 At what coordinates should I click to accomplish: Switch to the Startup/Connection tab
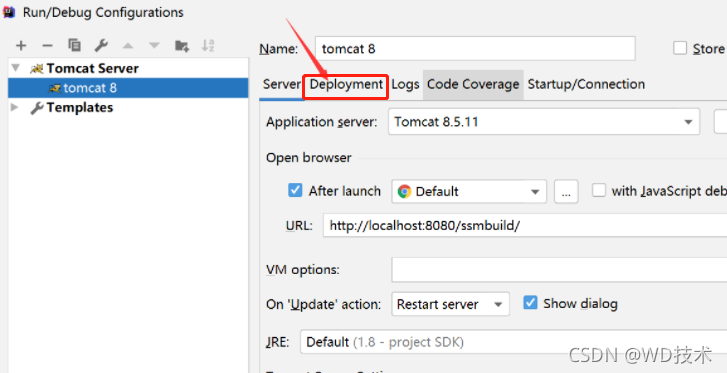pyautogui.click(x=586, y=84)
